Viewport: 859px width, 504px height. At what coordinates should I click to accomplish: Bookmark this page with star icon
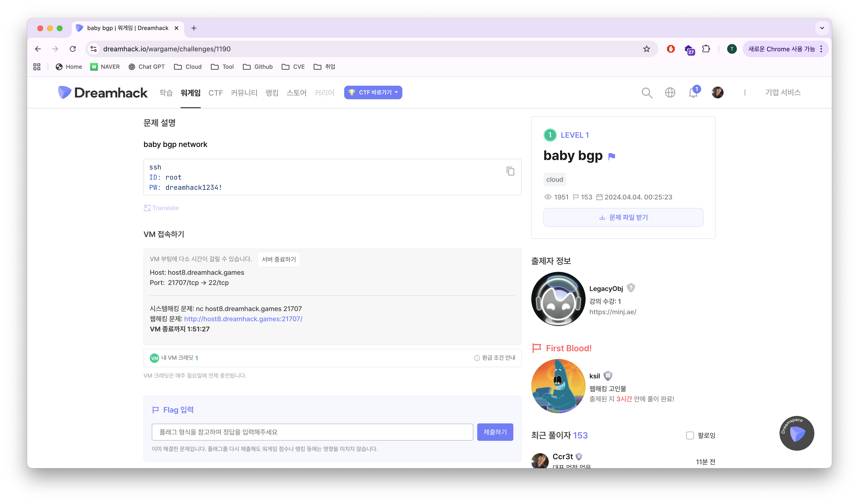[x=646, y=49]
